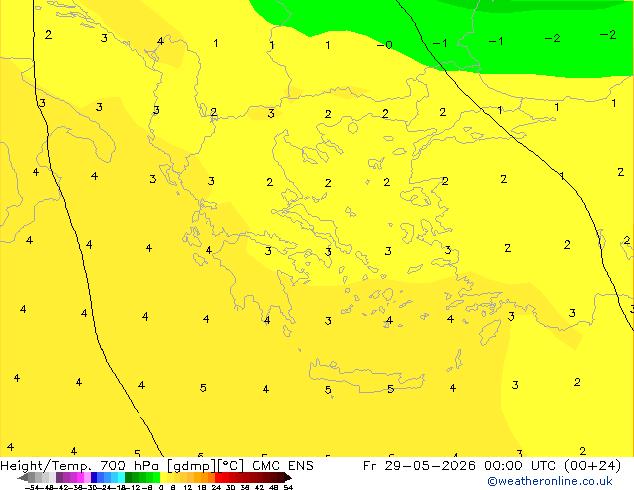This screenshot has height=490, width=634.
Task: Open the weatheronline.co.uk copyright link
Action: tap(550, 481)
